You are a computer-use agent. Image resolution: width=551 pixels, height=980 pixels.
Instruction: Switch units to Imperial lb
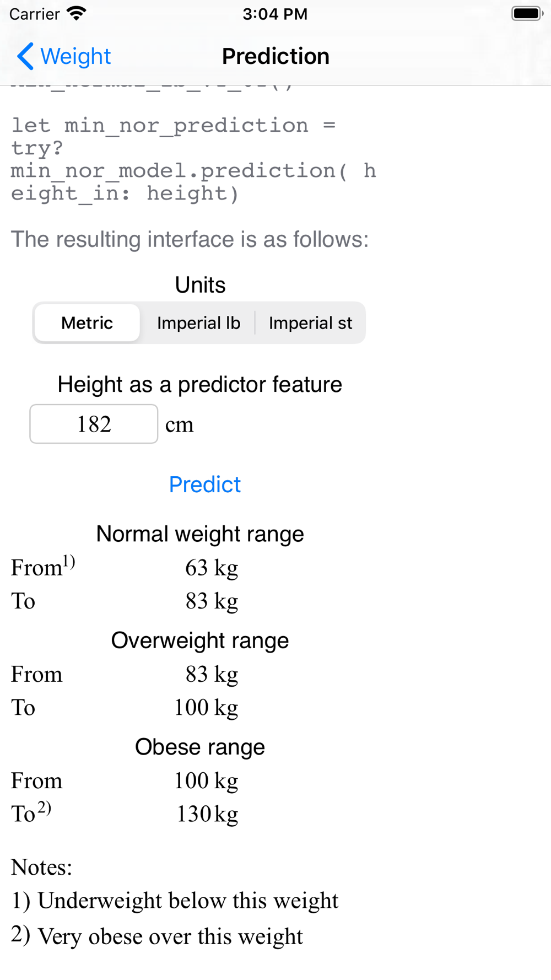coord(198,323)
